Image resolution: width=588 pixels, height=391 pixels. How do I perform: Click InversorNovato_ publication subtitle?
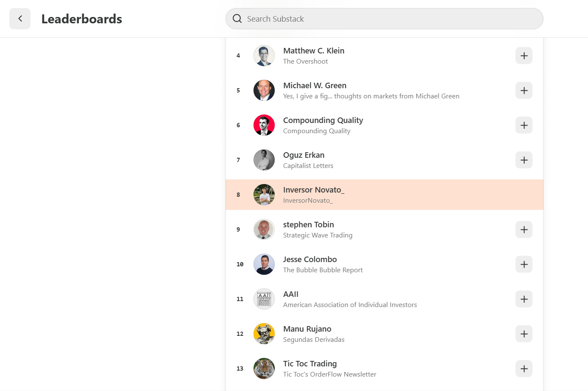[308, 201]
